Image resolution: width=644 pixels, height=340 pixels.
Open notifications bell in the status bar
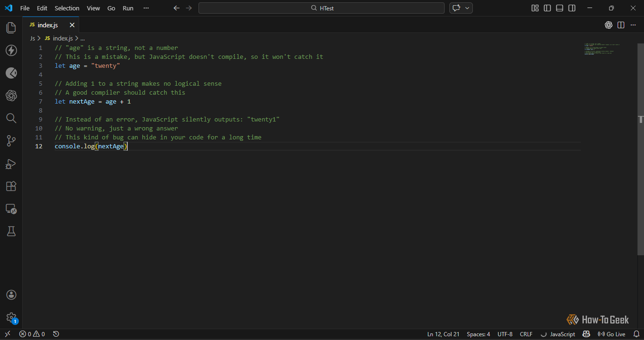coord(636,334)
